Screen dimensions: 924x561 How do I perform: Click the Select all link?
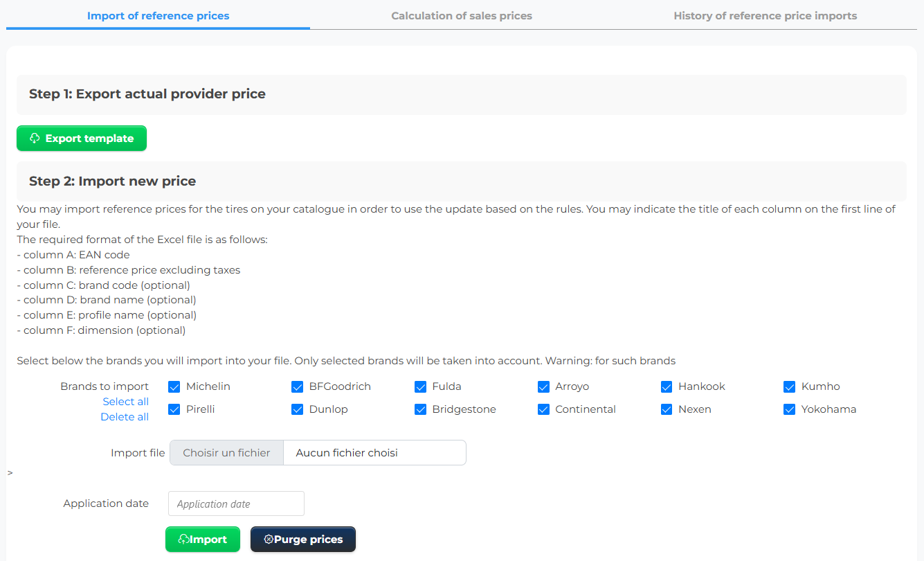(x=126, y=402)
